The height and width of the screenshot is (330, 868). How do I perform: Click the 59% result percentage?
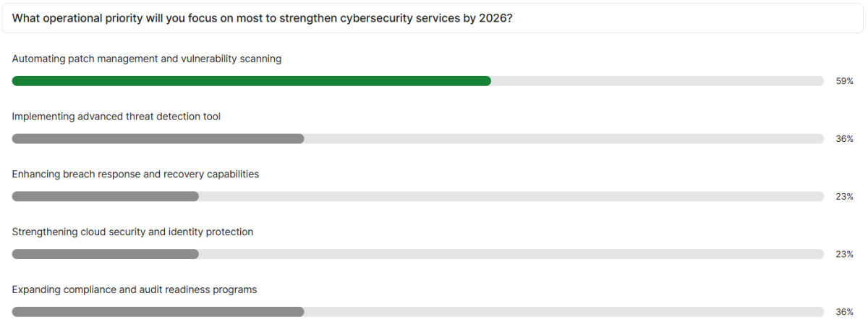click(x=844, y=81)
